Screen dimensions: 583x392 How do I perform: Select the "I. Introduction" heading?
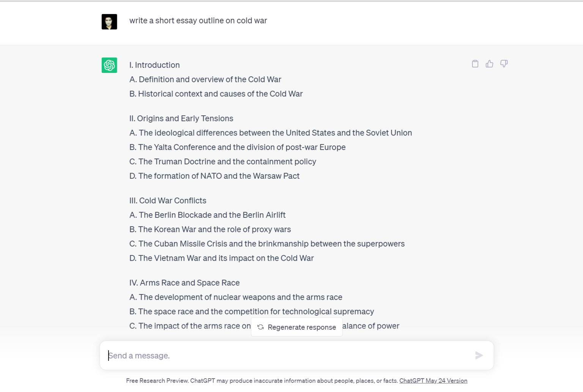pos(154,65)
